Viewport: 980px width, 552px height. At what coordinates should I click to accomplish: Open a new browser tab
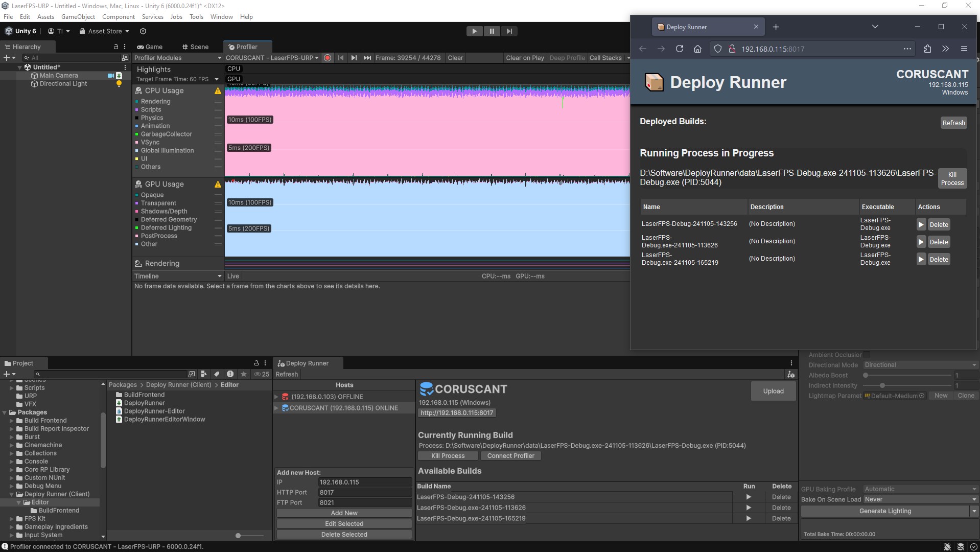pos(776,27)
